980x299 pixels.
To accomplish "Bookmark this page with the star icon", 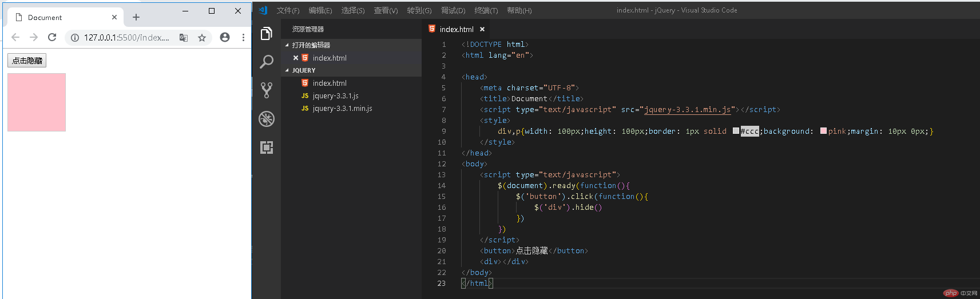I will [202, 38].
